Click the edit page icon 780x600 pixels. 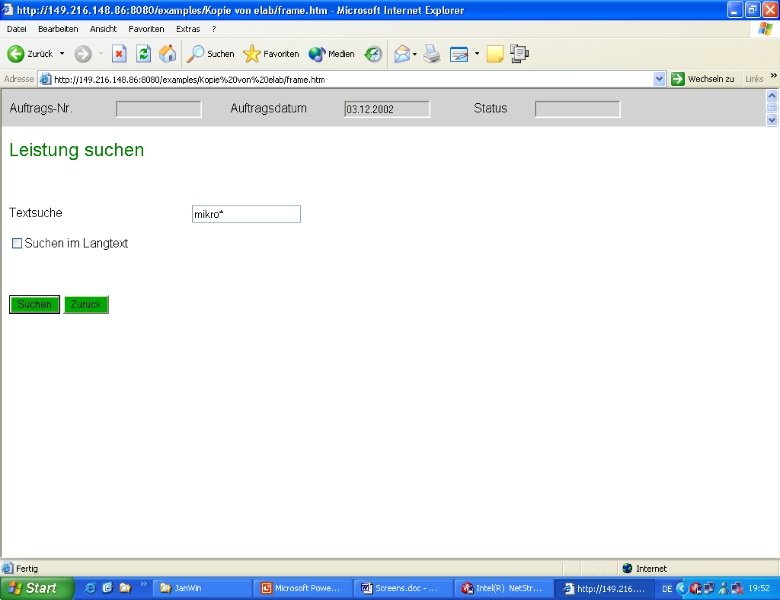459,54
